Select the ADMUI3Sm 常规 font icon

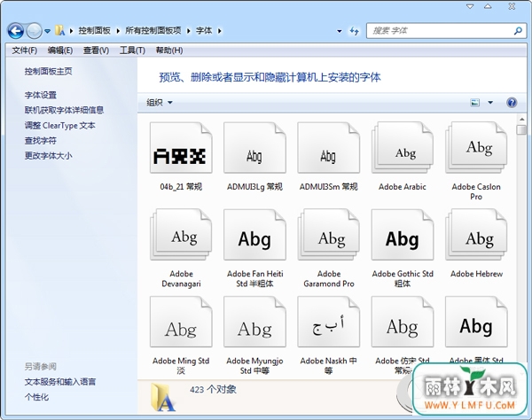(328, 148)
